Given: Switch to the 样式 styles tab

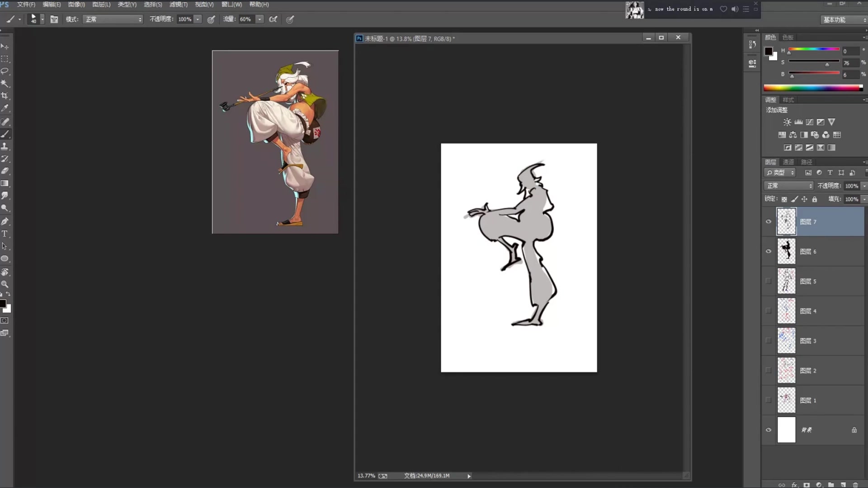Looking at the screenshot, I should pos(788,100).
